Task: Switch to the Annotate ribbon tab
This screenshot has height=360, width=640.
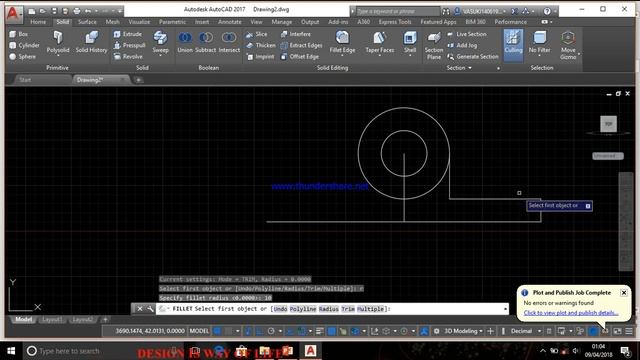Action: [x=230, y=22]
